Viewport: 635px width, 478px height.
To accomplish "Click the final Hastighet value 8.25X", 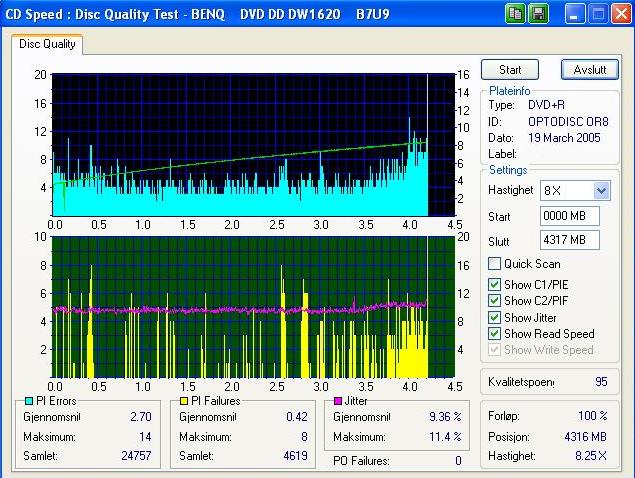I will 591,456.
